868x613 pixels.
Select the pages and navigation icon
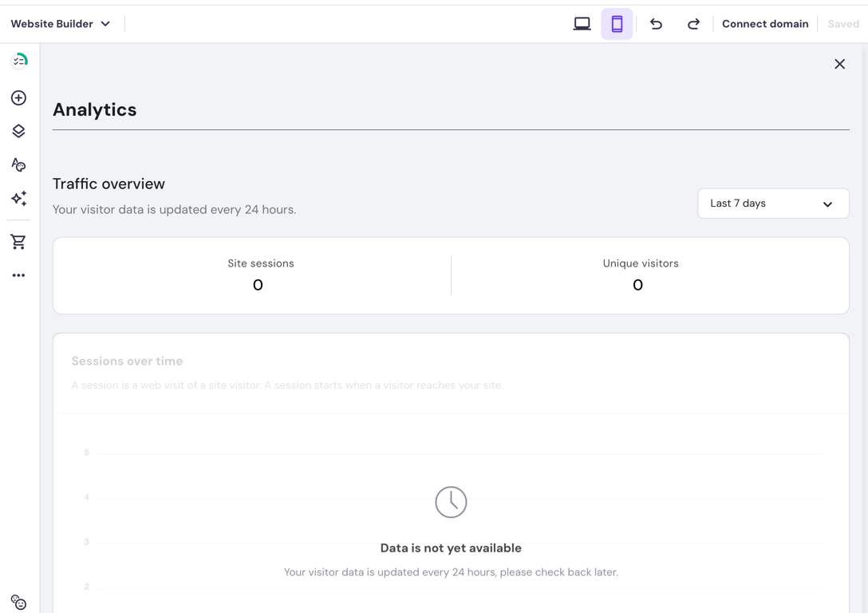[18, 131]
